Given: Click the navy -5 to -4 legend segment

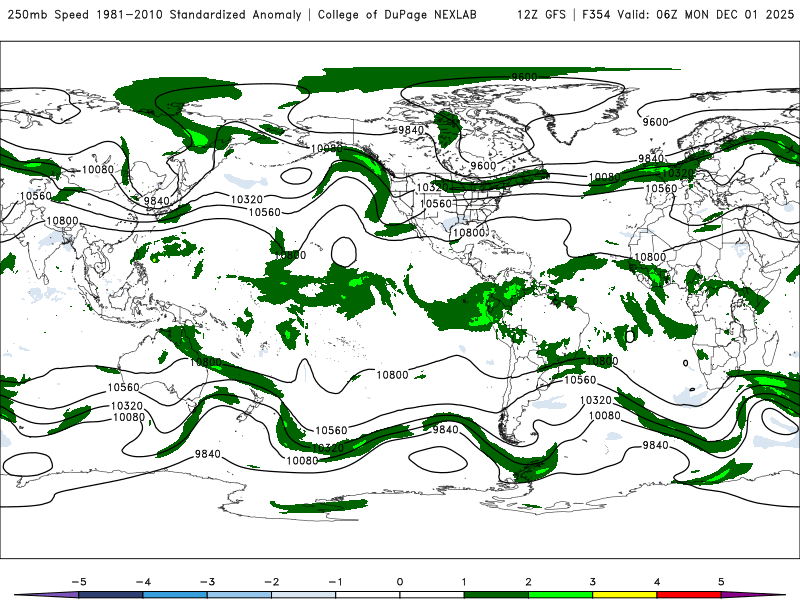Looking at the screenshot, I should tap(111, 595).
